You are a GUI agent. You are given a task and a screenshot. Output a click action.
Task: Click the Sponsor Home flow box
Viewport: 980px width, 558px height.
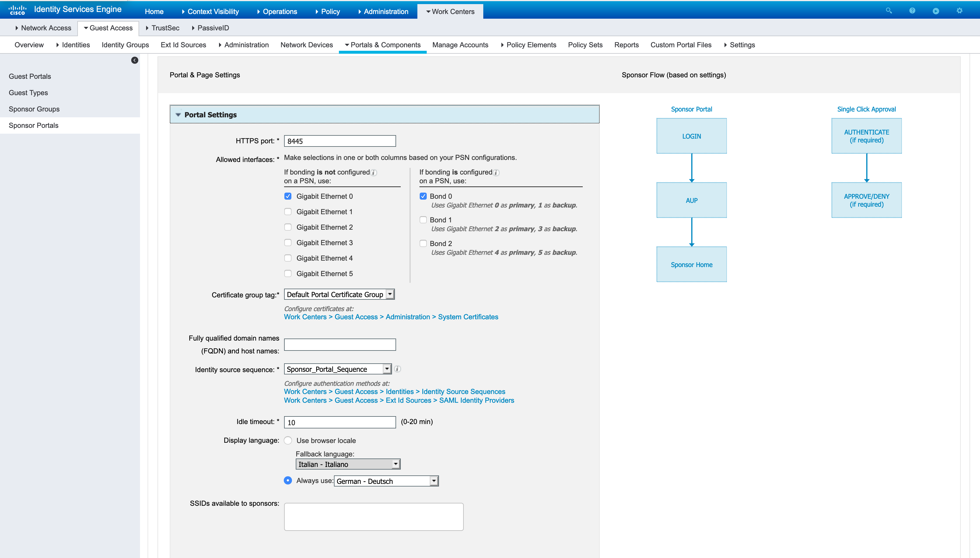click(x=692, y=264)
